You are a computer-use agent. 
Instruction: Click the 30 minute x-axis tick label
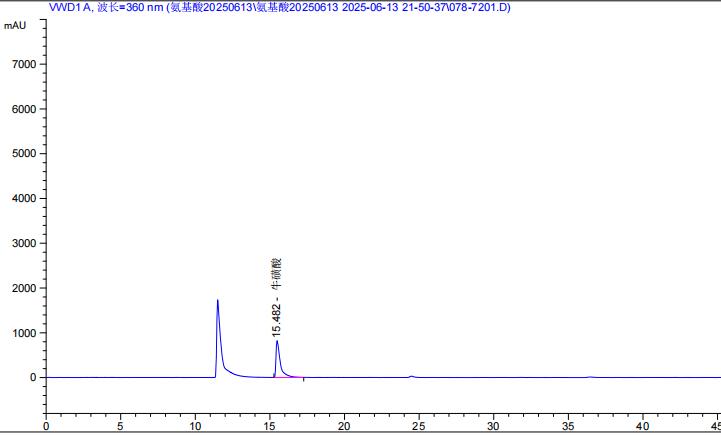(x=493, y=425)
